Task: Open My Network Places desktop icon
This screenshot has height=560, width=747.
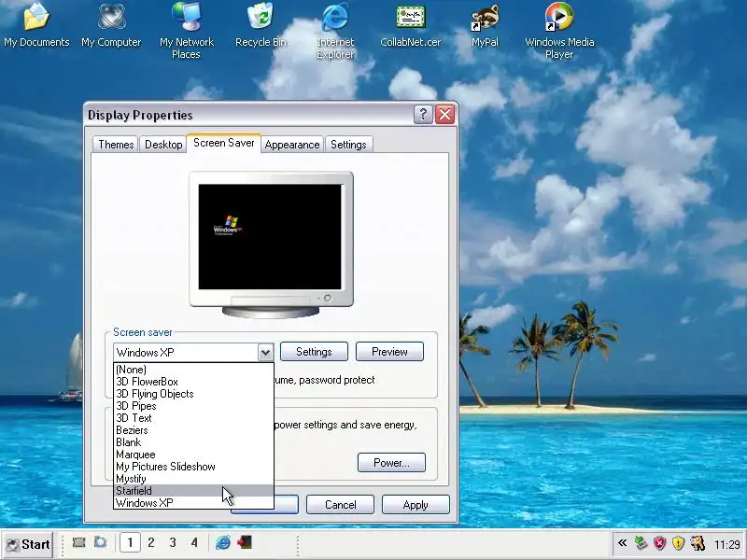Action: (186, 31)
